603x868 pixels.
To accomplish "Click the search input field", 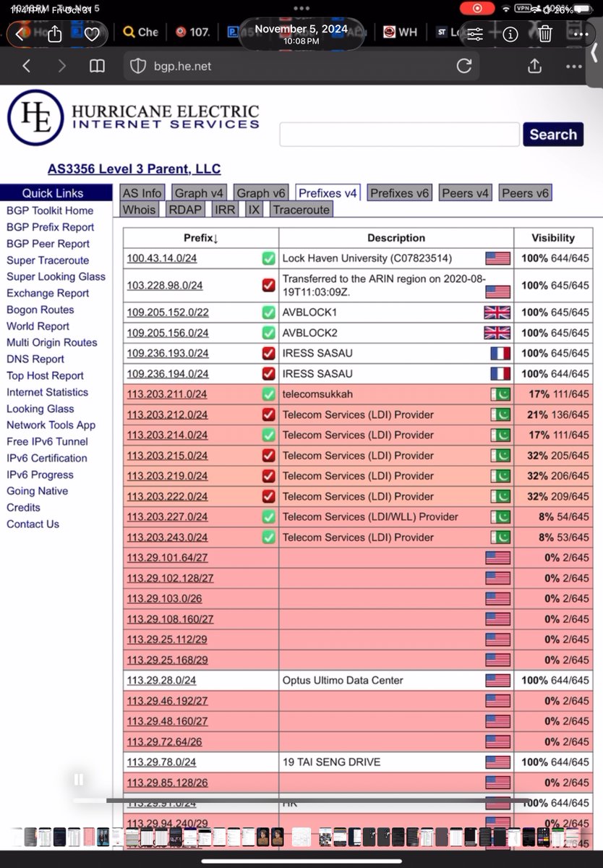I will 400,135.
